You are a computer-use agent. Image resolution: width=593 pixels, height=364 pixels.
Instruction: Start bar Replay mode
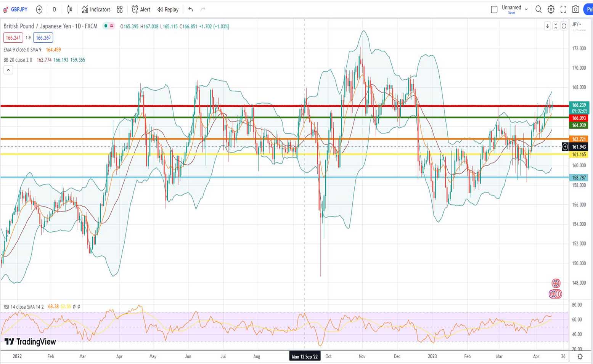coord(168,10)
